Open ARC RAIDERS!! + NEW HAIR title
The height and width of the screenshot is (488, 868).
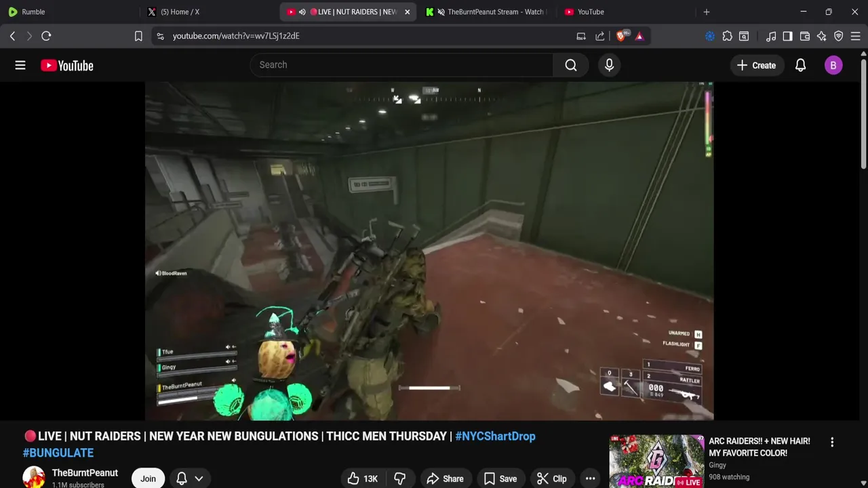(759, 447)
